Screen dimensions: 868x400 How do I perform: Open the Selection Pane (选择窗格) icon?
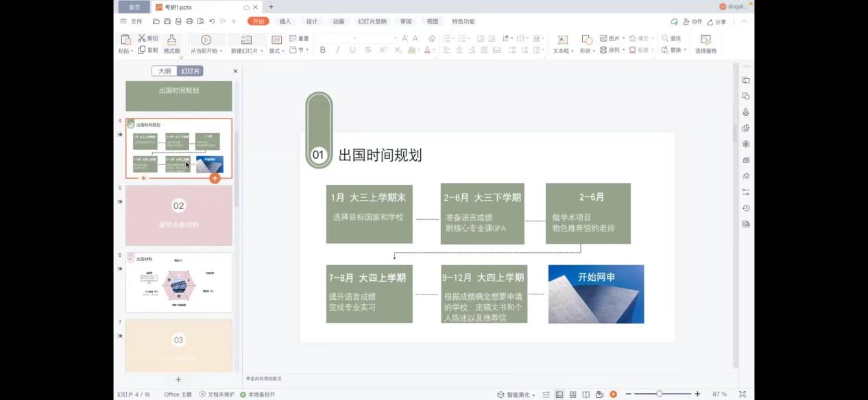(x=706, y=40)
